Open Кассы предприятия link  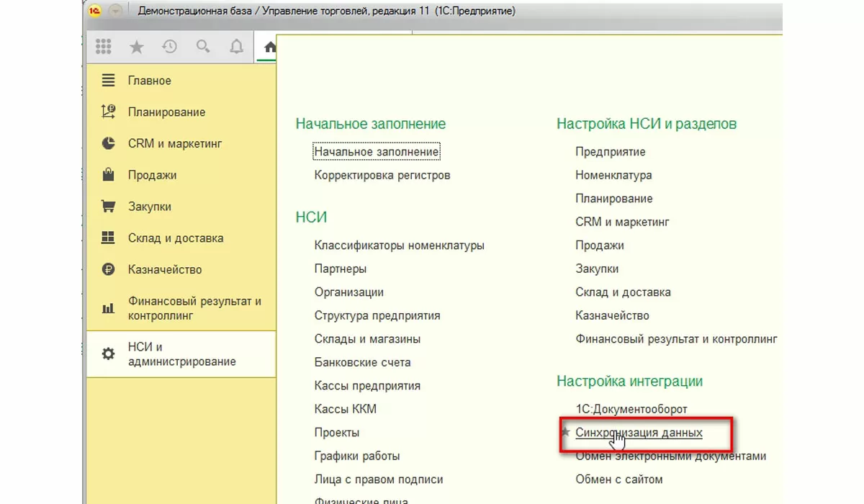367,386
